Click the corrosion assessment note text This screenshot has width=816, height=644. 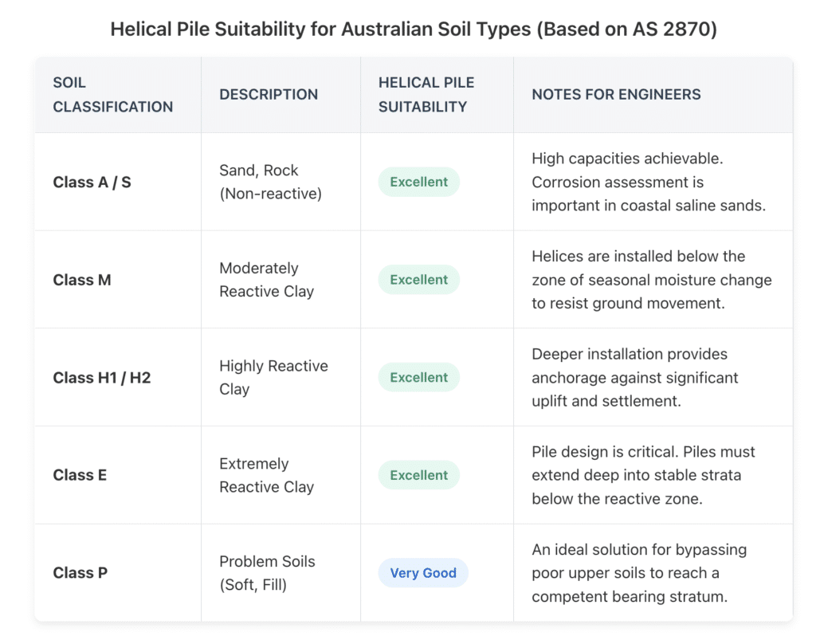point(648,182)
